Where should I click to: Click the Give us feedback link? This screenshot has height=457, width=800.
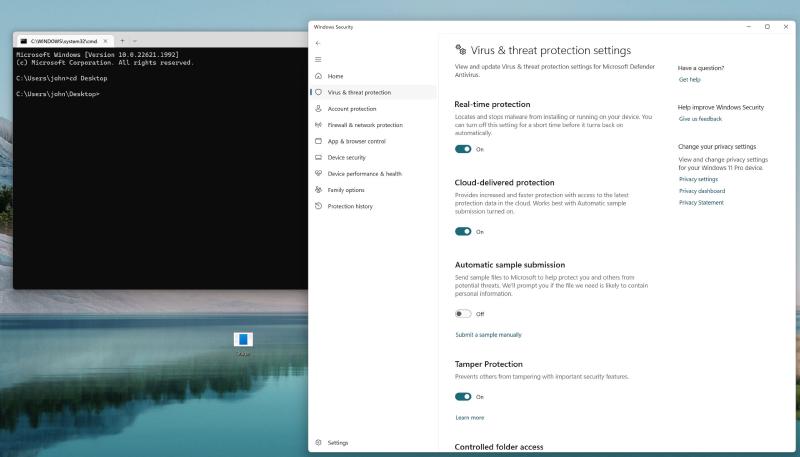tap(700, 119)
